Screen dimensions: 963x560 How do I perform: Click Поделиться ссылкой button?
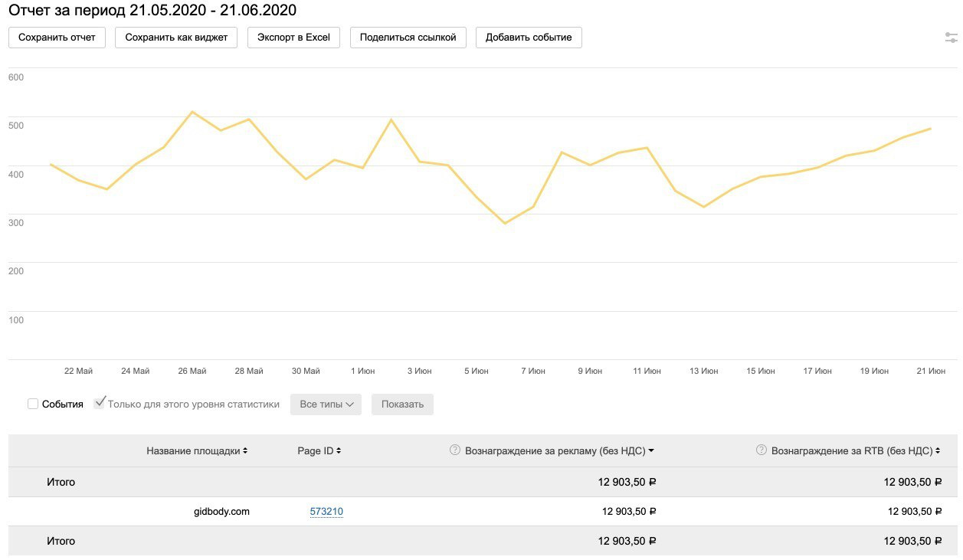408,38
